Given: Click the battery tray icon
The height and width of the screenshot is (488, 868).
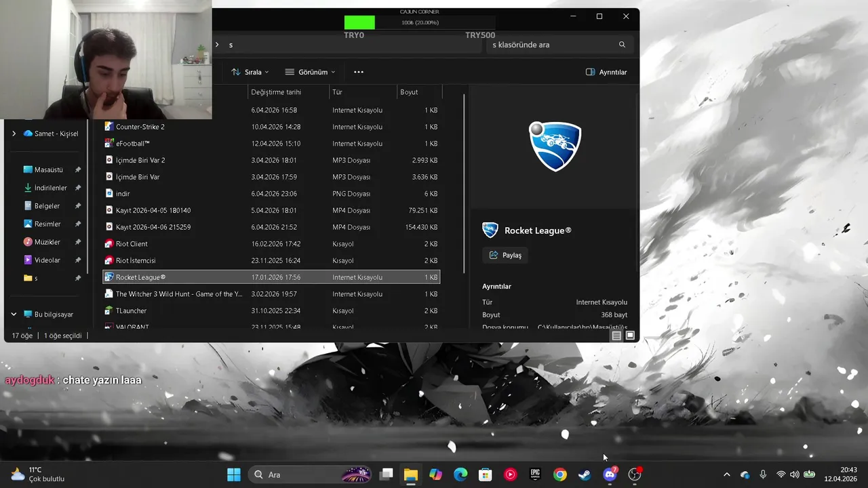Looking at the screenshot, I should pos(809,474).
